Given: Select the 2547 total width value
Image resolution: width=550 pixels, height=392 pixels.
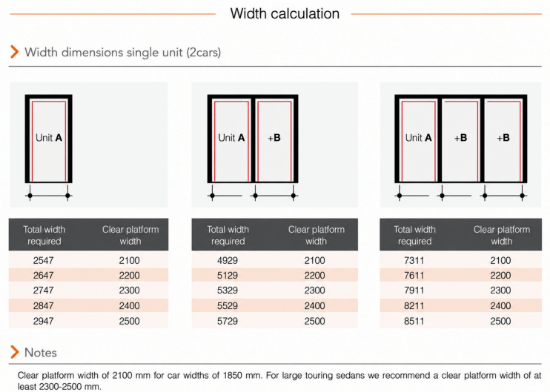Looking at the screenshot, I should tap(43, 261).
